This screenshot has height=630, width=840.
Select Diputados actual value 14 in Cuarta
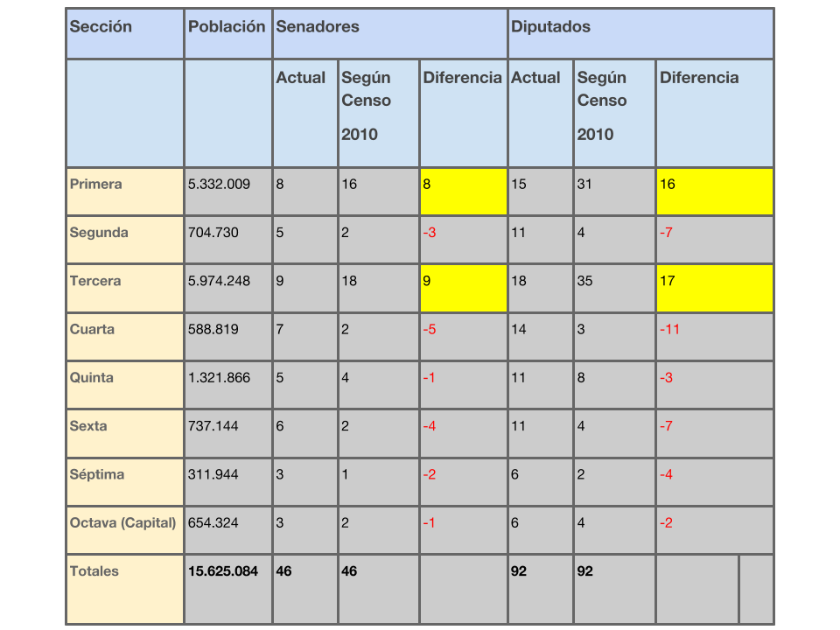[519, 329]
